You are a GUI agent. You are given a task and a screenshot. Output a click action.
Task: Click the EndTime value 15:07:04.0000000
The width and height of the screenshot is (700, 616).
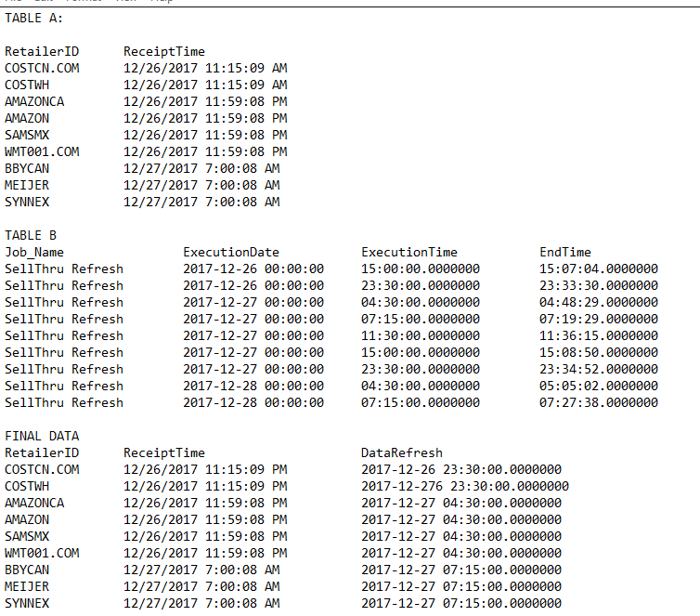click(599, 269)
